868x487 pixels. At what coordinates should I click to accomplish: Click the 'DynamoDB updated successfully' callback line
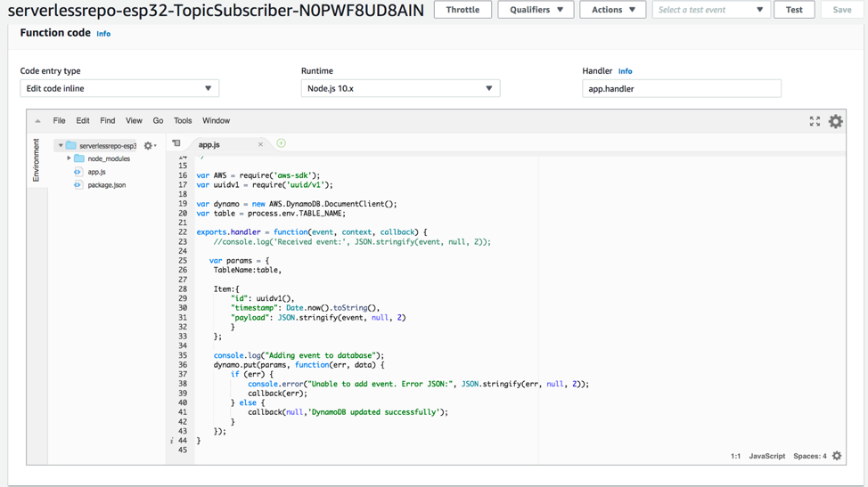point(348,412)
